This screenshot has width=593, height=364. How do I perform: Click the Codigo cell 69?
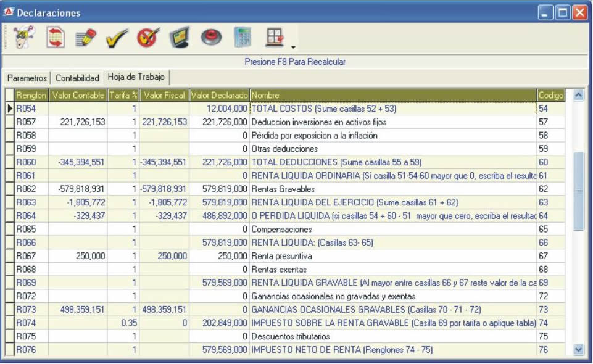[x=550, y=283]
